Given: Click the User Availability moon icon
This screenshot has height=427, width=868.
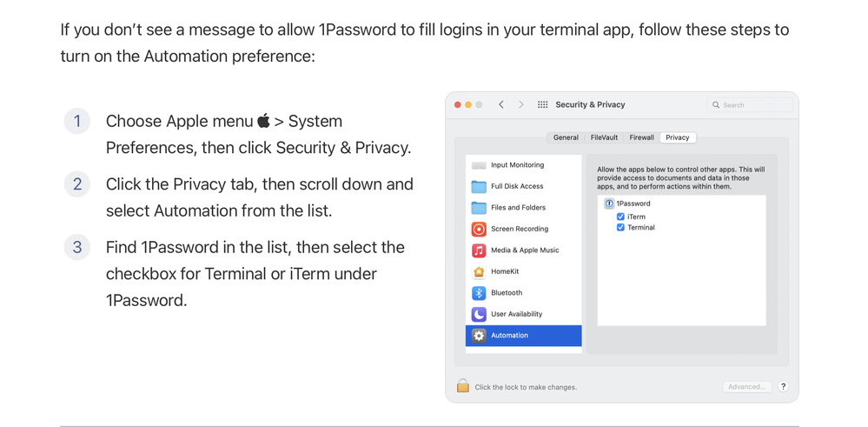Looking at the screenshot, I should point(479,314).
